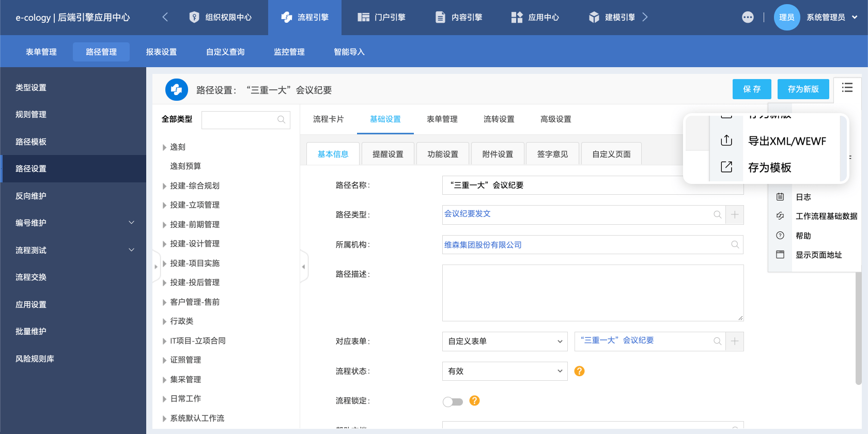Click the orange help icon beside 流程锁定
The image size is (868, 434).
click(474, 400)
